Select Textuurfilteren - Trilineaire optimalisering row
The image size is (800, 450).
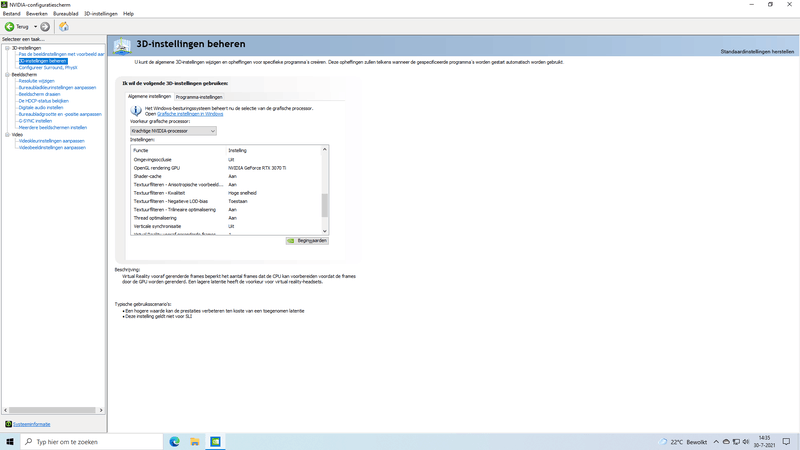(x=226, y=210)
